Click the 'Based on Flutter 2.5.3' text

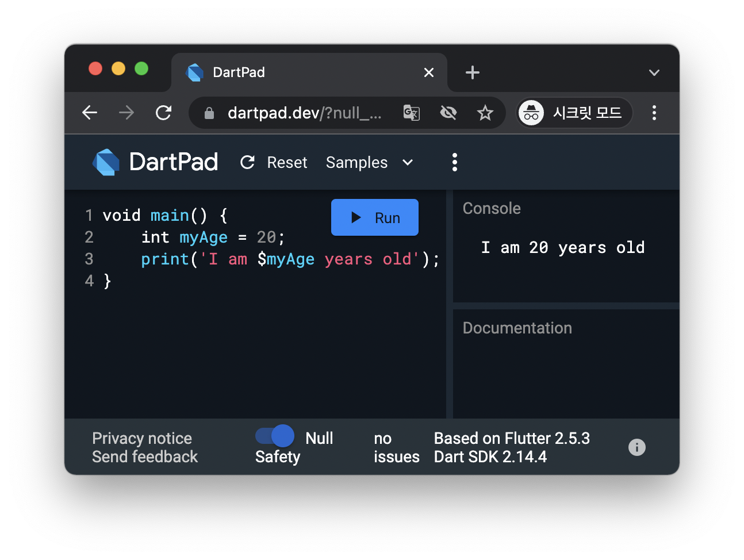coord(512,438)
